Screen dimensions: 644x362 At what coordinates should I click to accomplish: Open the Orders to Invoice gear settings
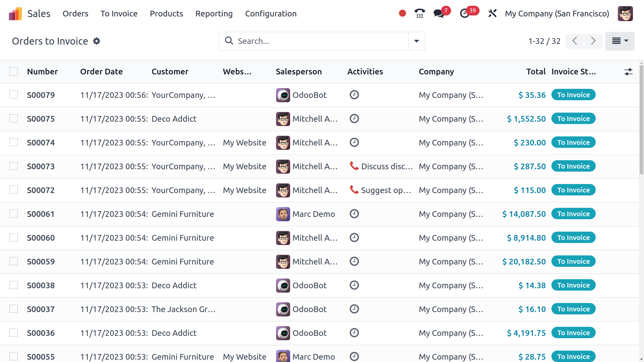pos(97,41)
